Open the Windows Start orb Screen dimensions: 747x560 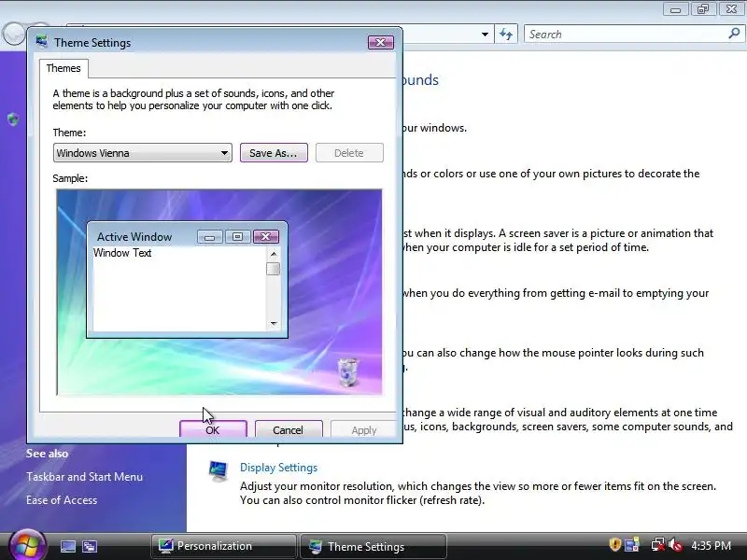coord(27,545)
